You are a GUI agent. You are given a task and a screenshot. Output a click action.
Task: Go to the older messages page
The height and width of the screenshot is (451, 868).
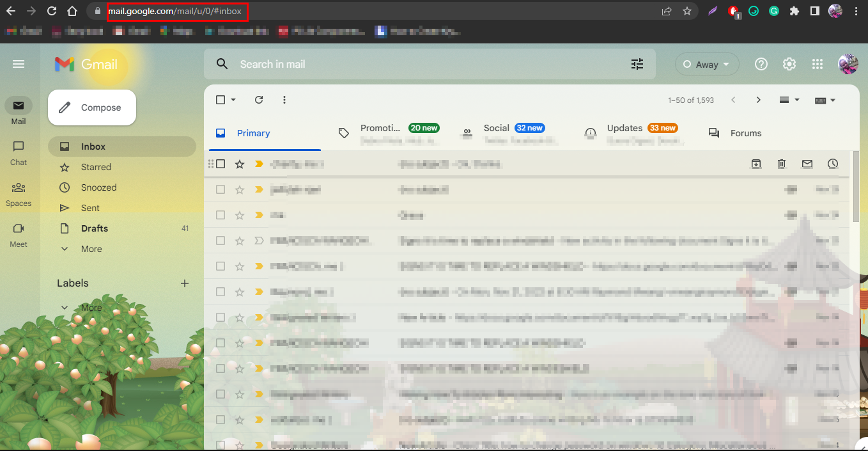[x=759, y=100]
